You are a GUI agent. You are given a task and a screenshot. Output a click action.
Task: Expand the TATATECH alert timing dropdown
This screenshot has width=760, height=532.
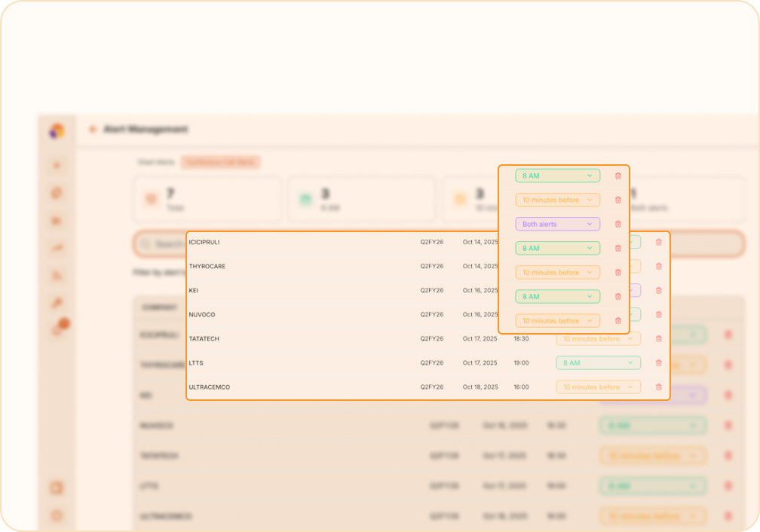pos(598,338)
